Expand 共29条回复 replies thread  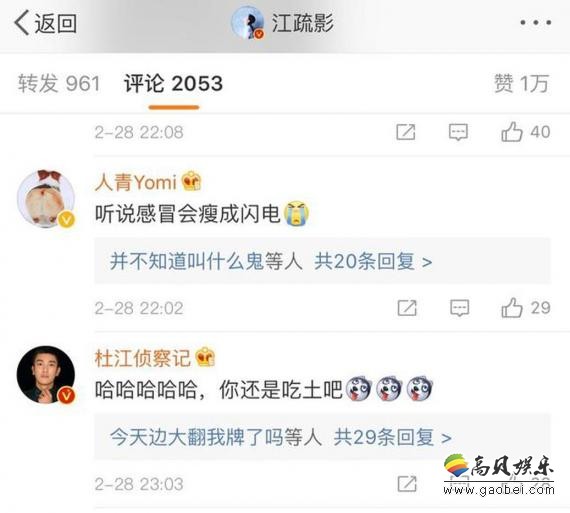pos(393,437)
